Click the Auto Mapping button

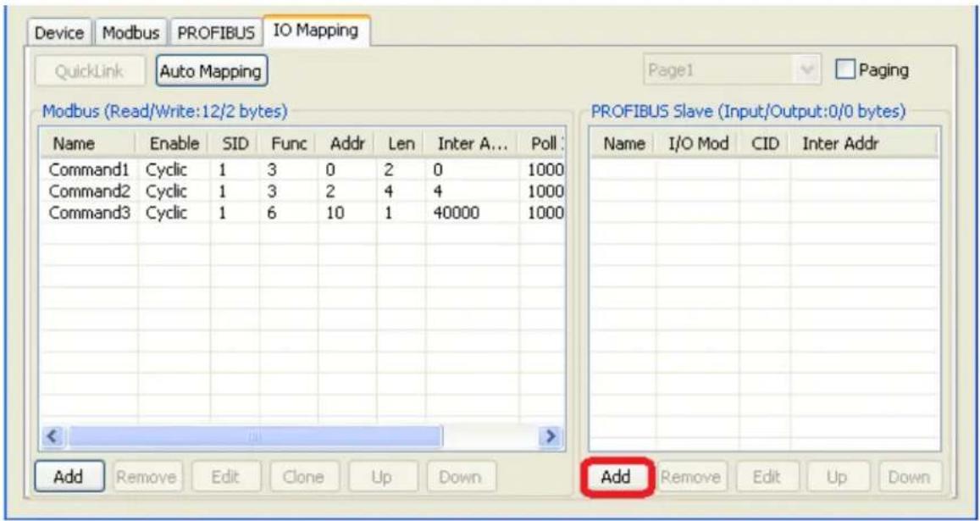point(211,71)
